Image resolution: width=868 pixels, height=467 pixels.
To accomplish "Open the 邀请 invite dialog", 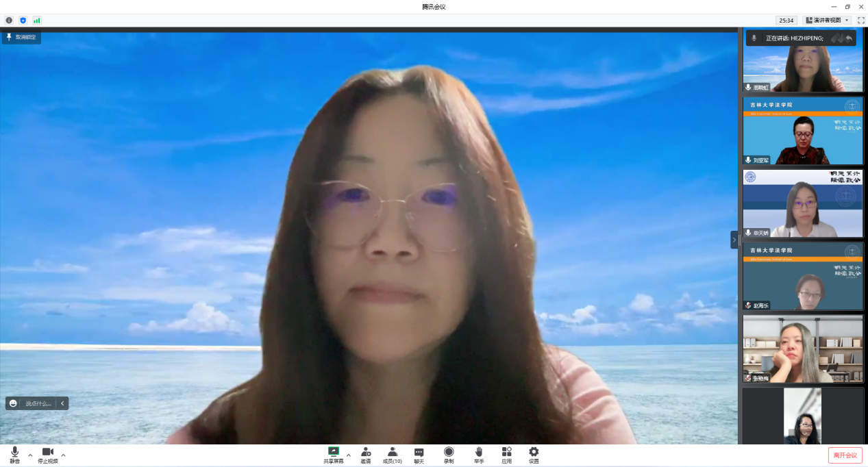I will (366, 453).
